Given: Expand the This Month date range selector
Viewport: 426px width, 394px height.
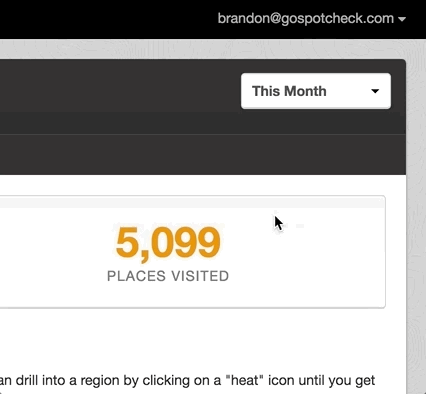Looking at the screenshot, I should click(316, 91).
